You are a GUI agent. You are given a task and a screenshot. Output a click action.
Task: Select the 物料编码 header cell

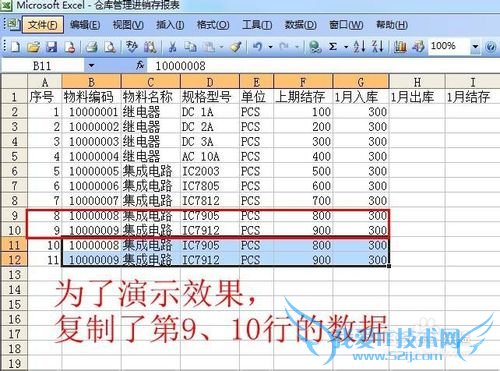point(91,97)
